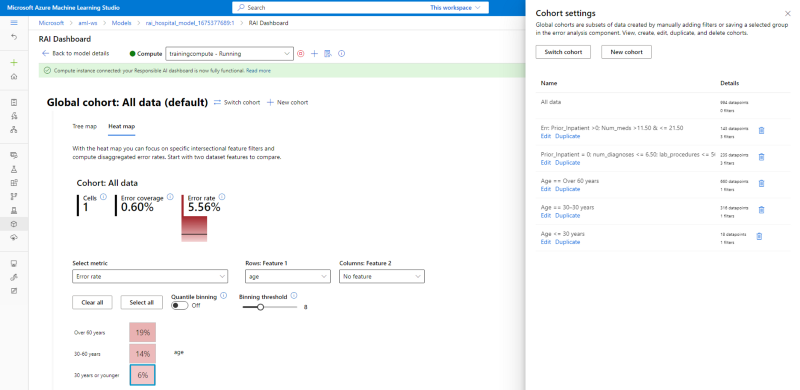Click the blue plus icon beside compute dropdown
Viewport: 800px width, 390px height.
314,54
